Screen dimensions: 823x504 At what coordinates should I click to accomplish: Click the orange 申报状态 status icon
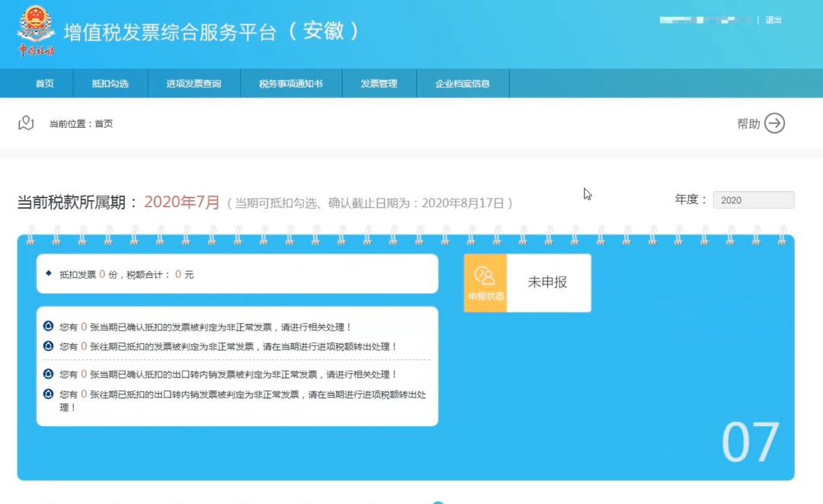[485, 282]
